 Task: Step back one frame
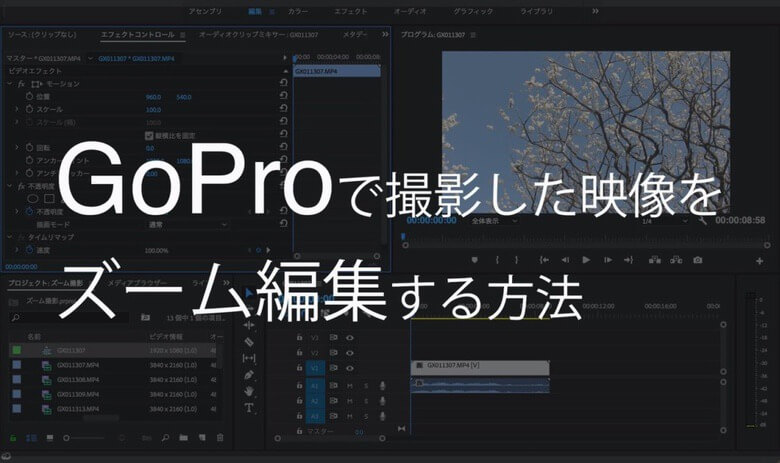point(565,260)
